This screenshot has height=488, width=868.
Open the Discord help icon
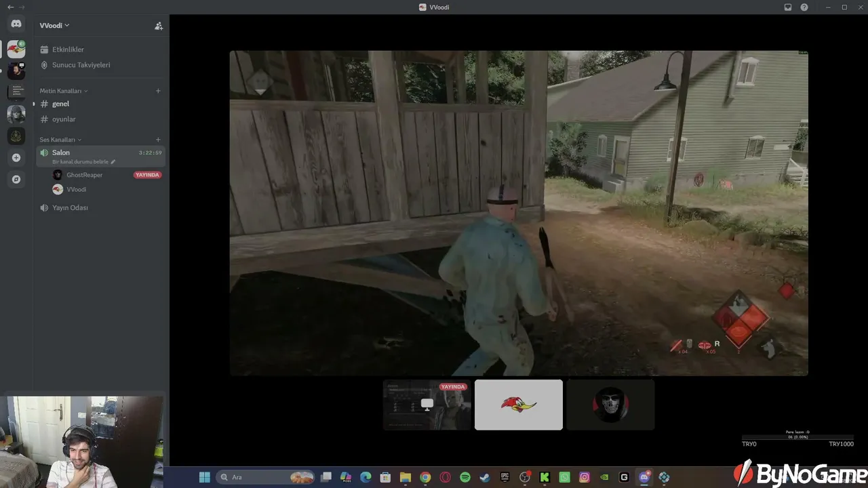click(804, 7)
